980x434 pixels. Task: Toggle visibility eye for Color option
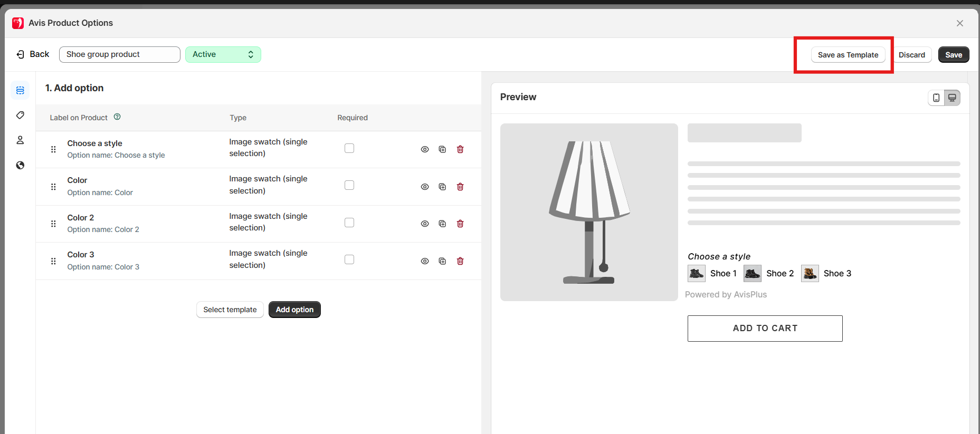424,187
